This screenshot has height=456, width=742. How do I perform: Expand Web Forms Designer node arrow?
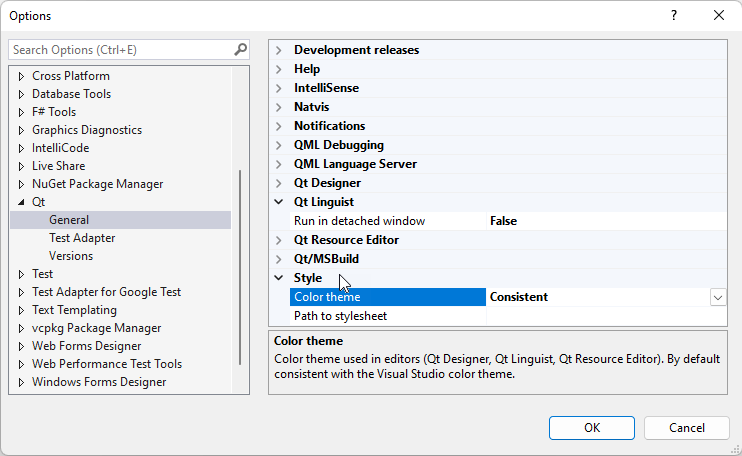(x=21, y=346)
